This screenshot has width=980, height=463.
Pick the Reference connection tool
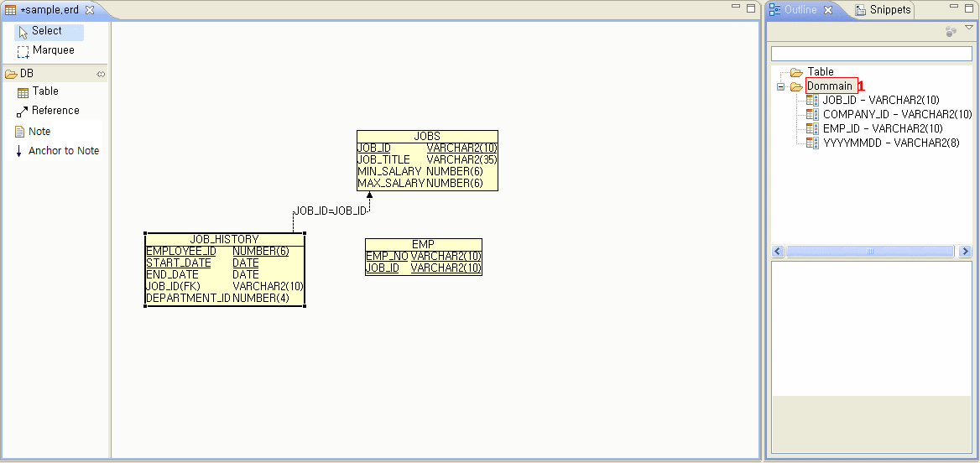pos(55,111)
